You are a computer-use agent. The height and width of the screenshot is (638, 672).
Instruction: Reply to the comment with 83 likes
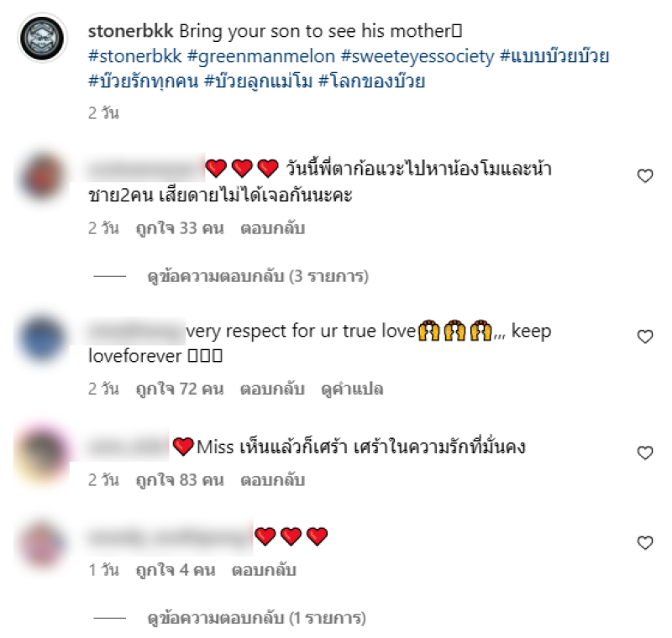coord(272,479)
